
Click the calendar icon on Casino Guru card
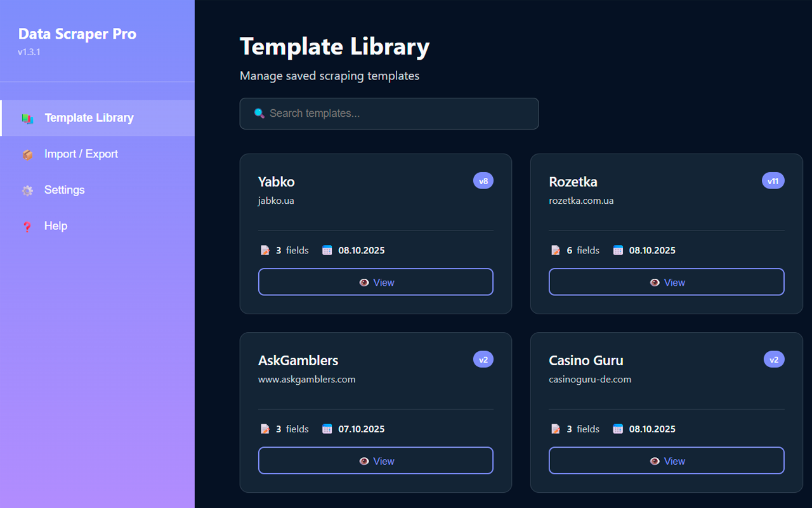coord(618,429)
